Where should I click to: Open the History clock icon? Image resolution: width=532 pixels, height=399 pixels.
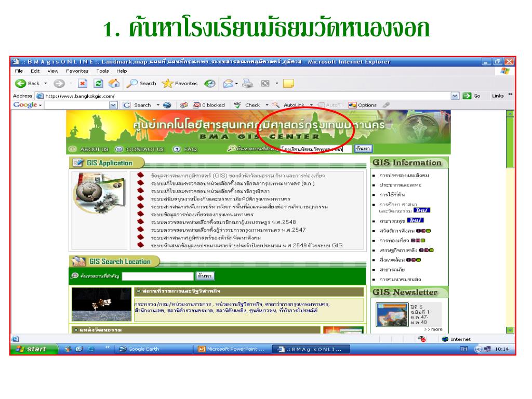point(210,84)
